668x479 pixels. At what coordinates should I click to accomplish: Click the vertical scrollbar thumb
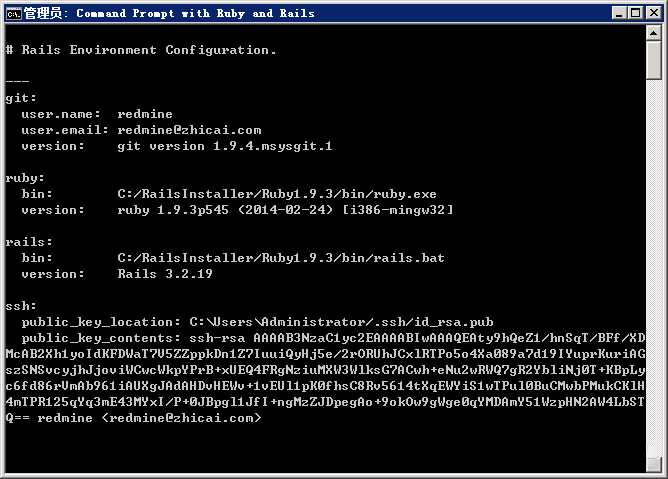[656, 61]
